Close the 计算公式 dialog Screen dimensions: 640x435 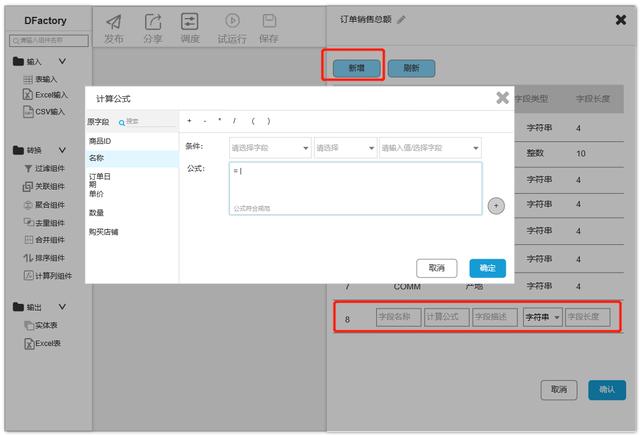(502, 98)
